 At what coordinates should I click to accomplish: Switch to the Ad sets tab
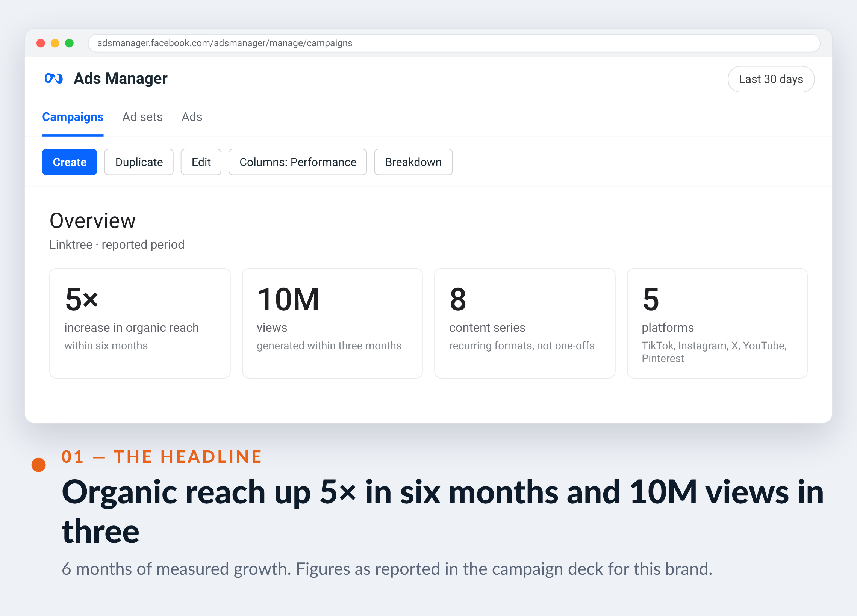tap(142, 117)
